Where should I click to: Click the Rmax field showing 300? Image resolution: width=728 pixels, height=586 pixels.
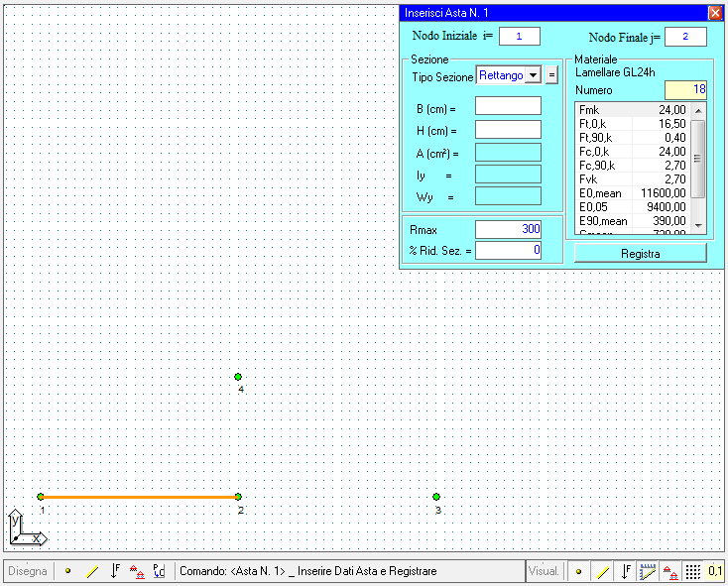tap(508, 229)
